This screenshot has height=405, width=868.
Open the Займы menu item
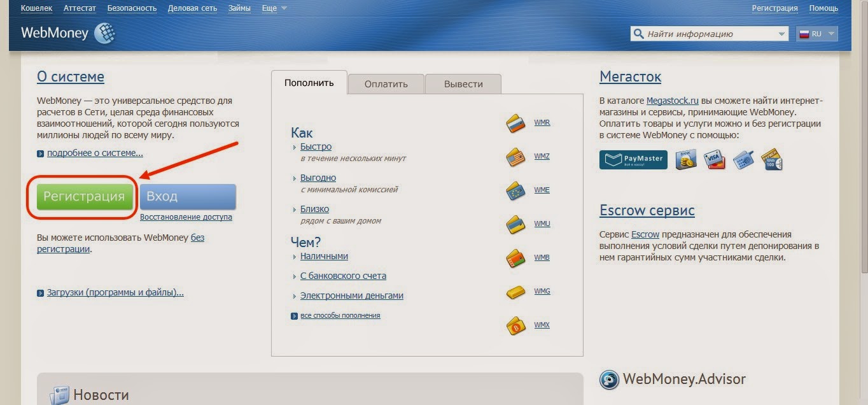click(x=239, y=8)
